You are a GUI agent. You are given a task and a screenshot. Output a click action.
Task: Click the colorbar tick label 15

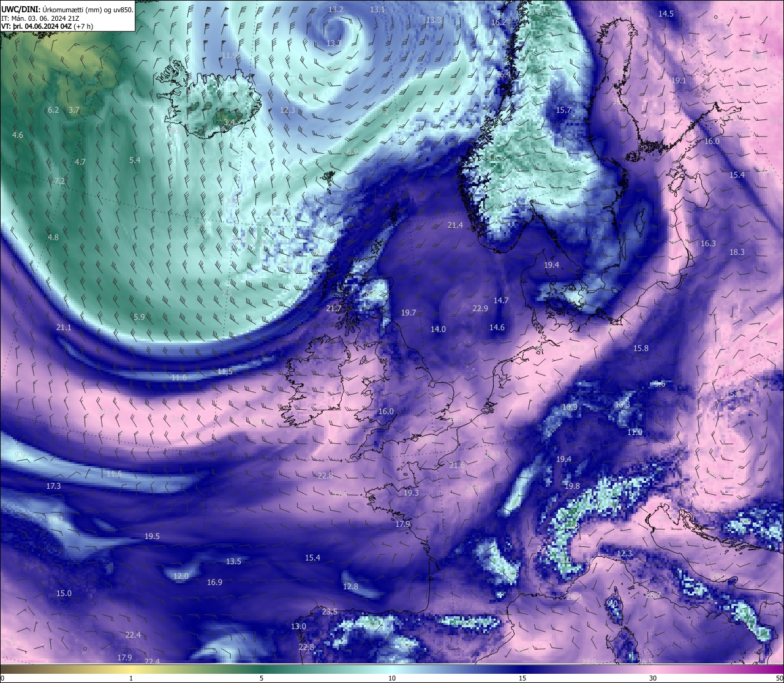(x=522, y=678)
